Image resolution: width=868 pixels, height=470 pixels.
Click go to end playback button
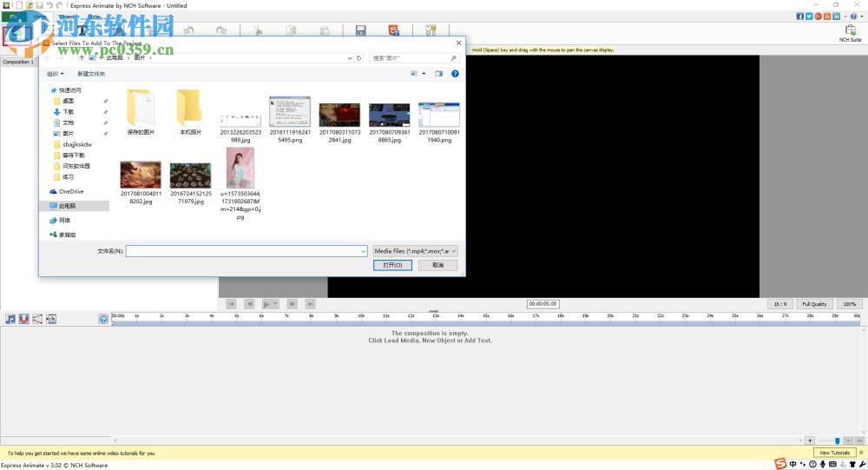click(311, 304)
